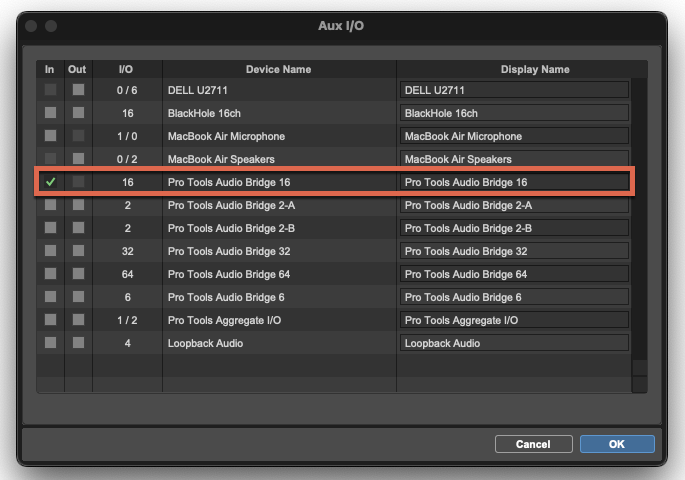Edit MacBook Air Microphone display name field

[x=514, y=136]
